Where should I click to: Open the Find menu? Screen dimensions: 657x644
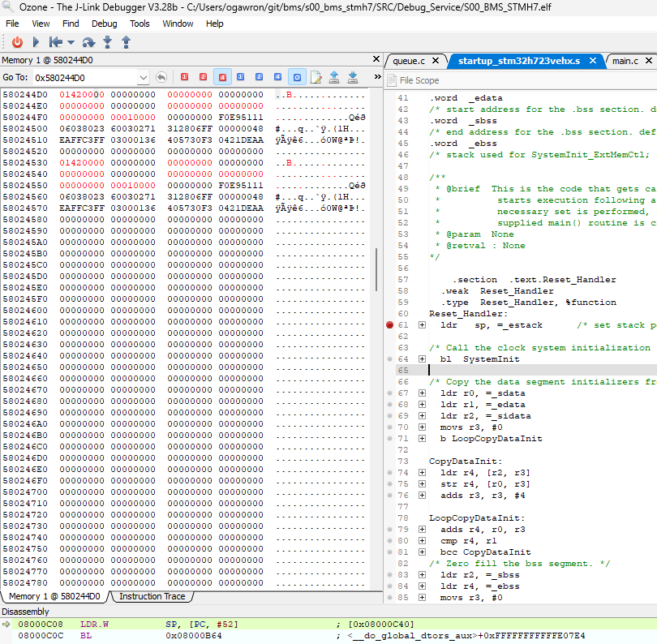[71, 24]
